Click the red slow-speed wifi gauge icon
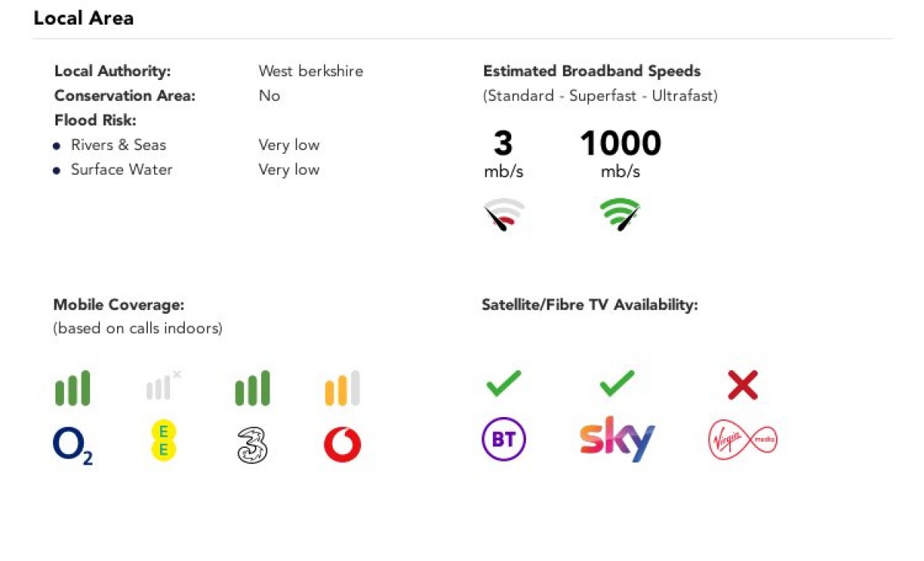The width and height of the screenshot is (924, 561). click(x=504, y=215)
